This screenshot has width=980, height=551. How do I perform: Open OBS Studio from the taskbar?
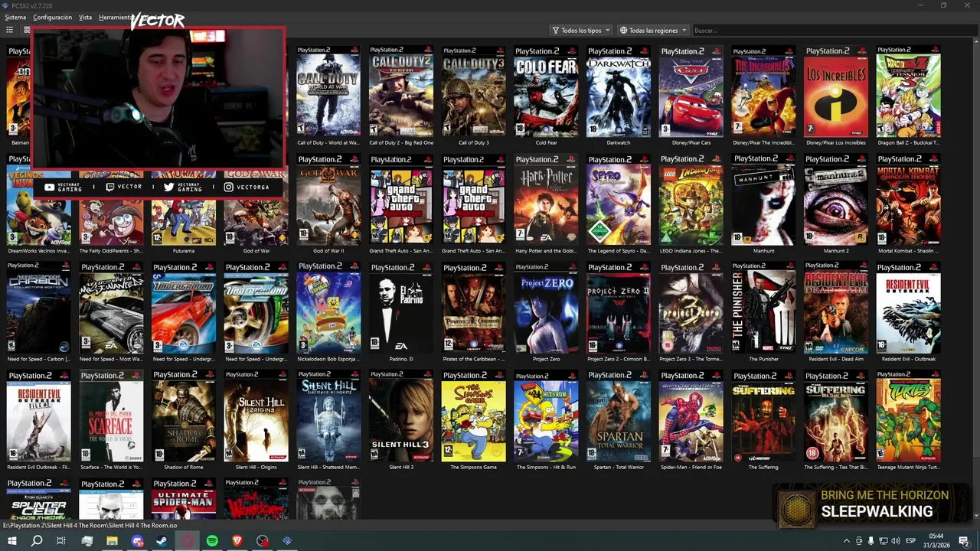[263, 541]
